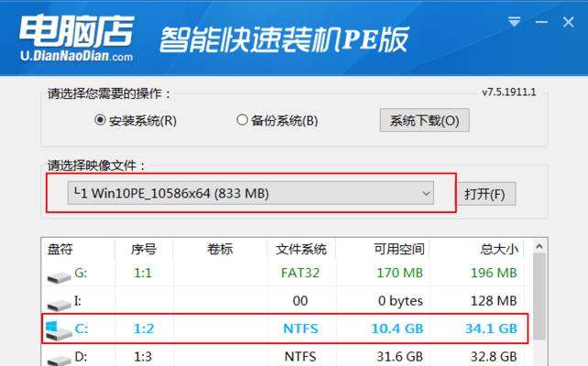The width and height of the screenshot is (588, 366).
Task: Sort by the 文件系统 column header
Action: point(301,249)
